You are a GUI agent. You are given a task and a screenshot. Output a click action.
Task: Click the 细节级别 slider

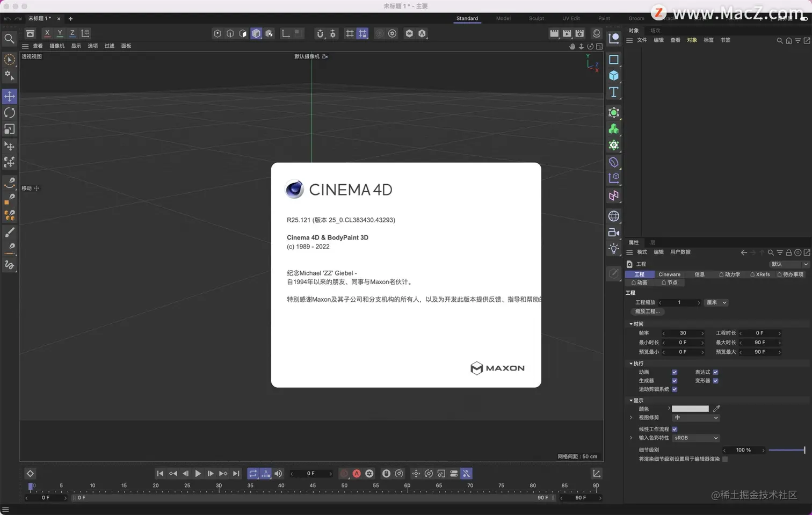tap(787, 450)
